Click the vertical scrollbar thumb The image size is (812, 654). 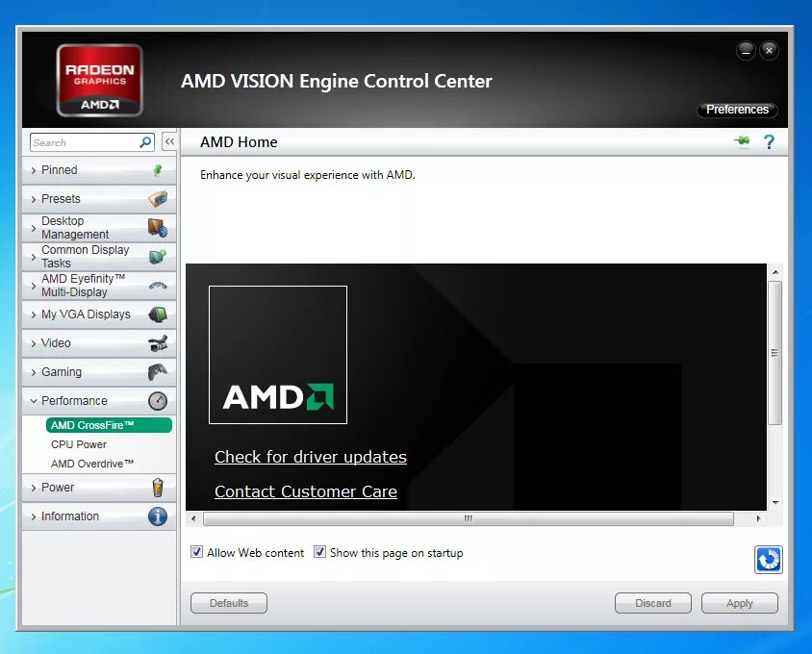(774, 353)
